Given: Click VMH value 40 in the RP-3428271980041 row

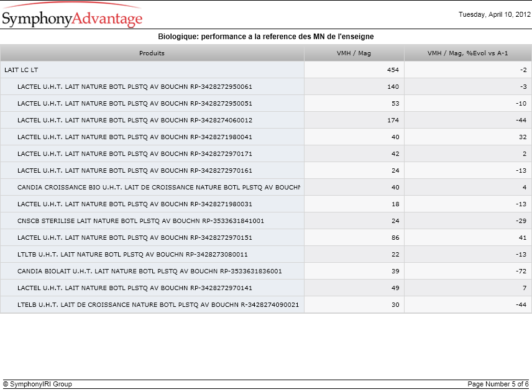Looking at the screenshot, I should (395, 137).
